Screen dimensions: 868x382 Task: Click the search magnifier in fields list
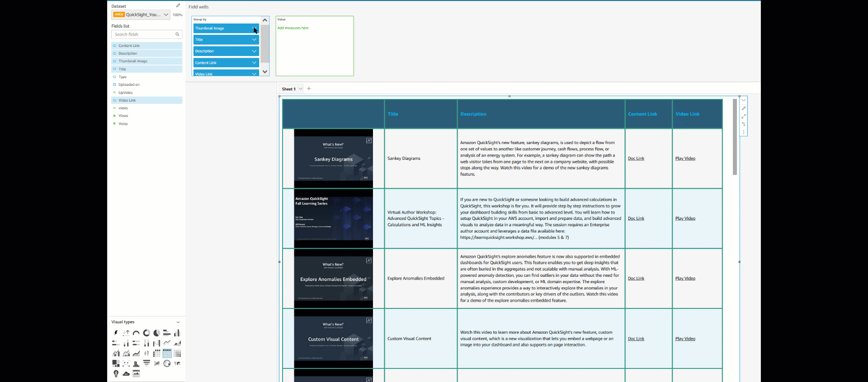(x=177, y=34)
